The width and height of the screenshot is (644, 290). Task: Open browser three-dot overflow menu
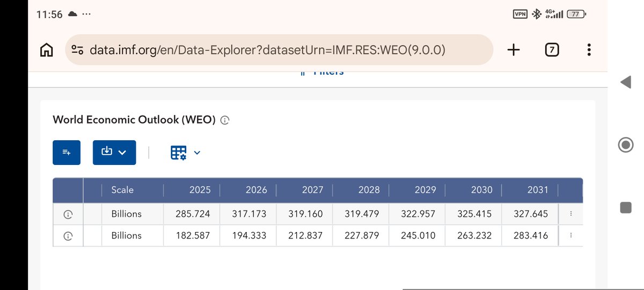click(x=589, y=50)
